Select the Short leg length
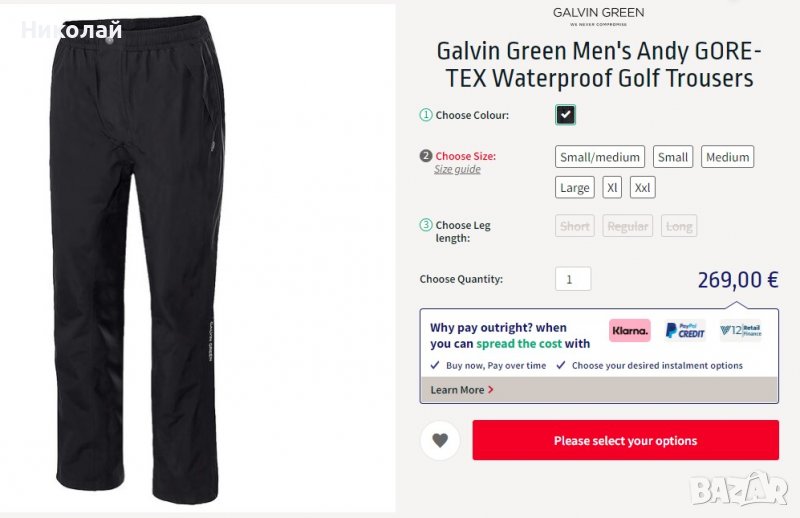The width and height of the screenshot is (800, 518). [575, 226]
